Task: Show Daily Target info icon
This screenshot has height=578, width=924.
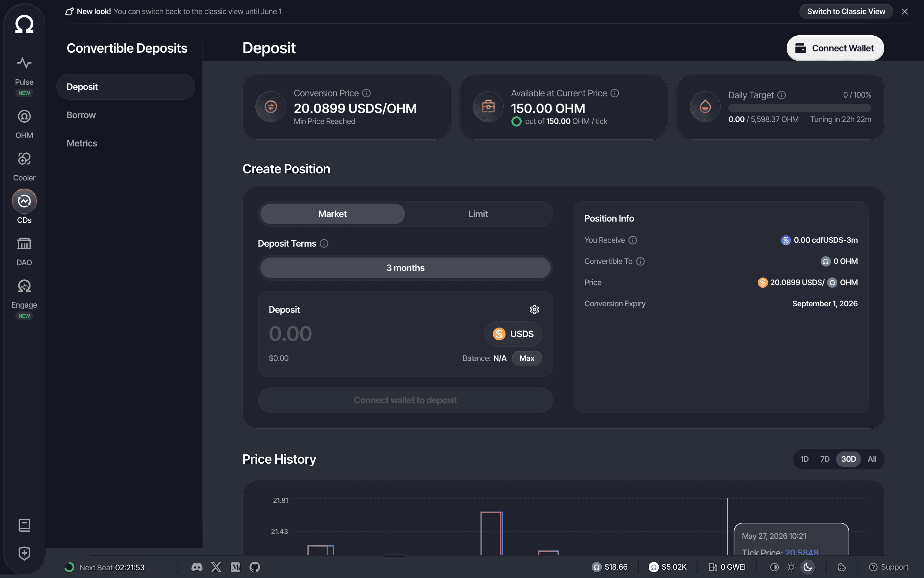Action: pyautogui.click(x=782, y=95)
